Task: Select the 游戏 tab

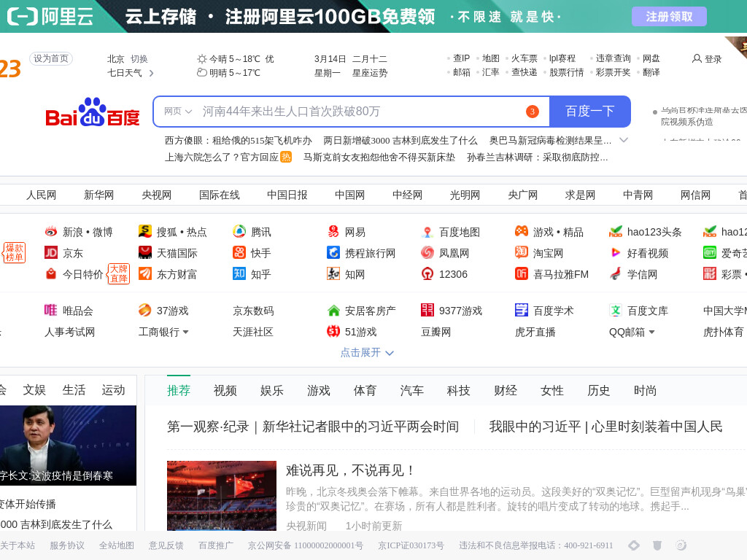Action: click(x=319, y=391)
